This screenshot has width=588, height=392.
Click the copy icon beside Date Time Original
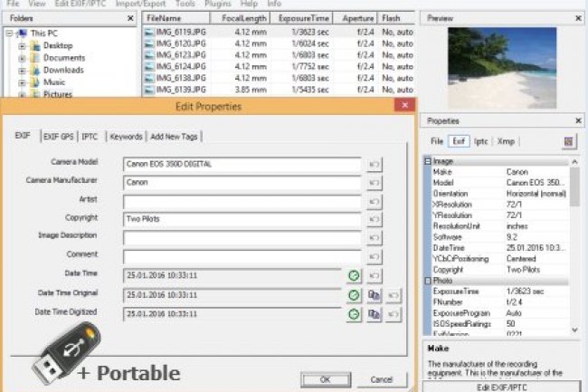coord(374,294)
